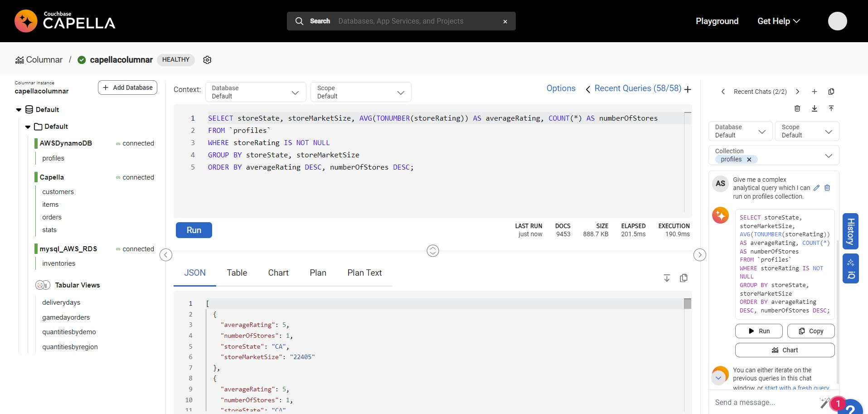Viewport: 868px width, 414px height.
Task: Download query results with the arrow icon
Action: click(667, 278)
